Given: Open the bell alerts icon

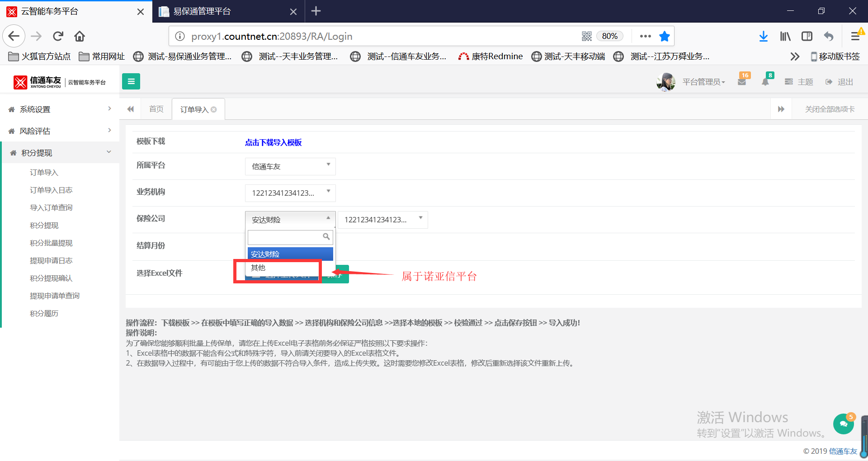Looking at the screenshot, I should 765,82.
